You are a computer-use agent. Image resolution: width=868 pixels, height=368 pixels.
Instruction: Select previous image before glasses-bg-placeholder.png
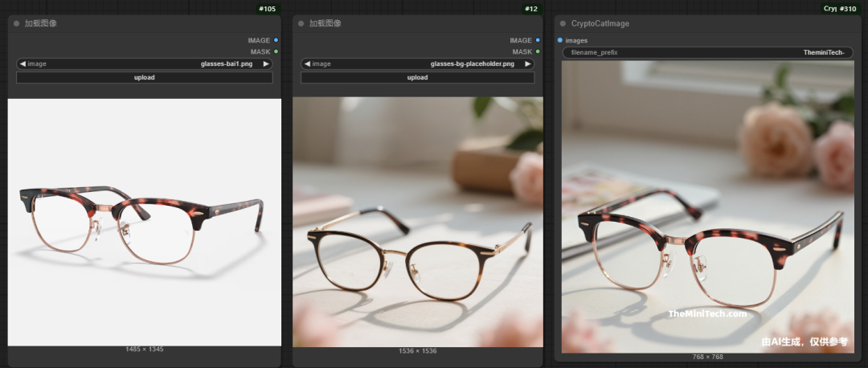pos(307,63)
